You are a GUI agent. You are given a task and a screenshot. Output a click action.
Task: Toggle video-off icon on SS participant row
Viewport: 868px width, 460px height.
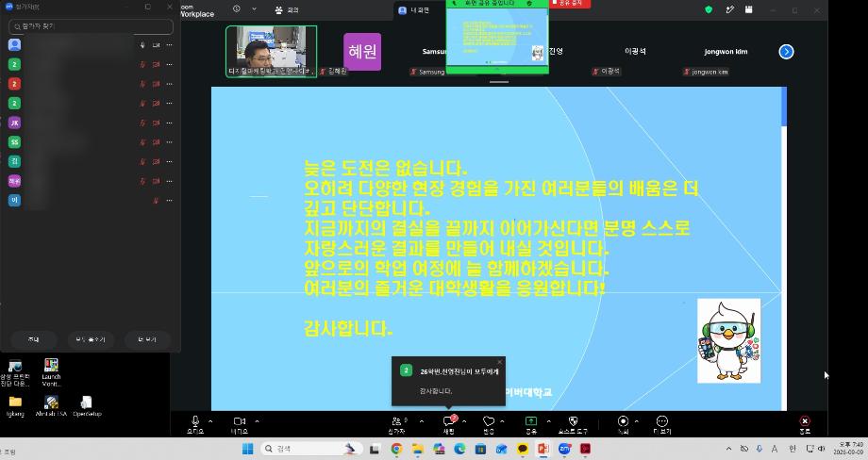[156, 142]
